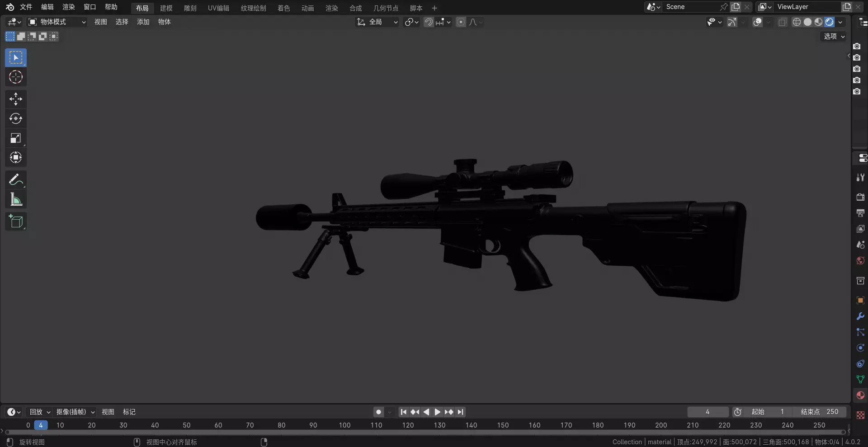Play the animation forward
This screenshot has width=868, height=447.
(437, 412)
